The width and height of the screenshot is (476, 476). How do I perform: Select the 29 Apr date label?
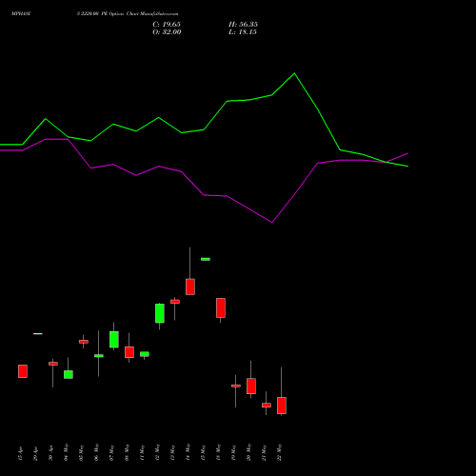[35, 454]
